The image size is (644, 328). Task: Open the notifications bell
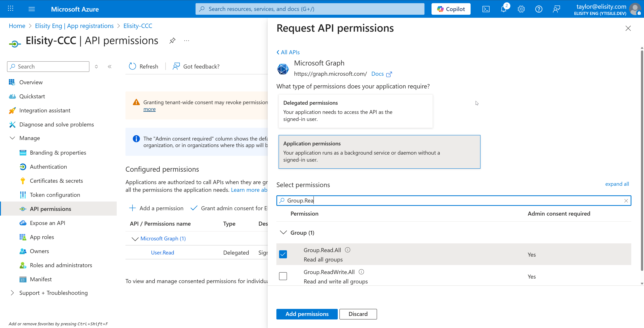coord(503,9)
